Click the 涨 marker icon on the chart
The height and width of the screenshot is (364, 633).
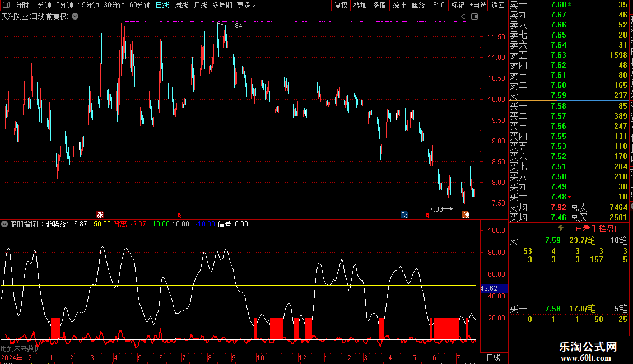(100, 215)
